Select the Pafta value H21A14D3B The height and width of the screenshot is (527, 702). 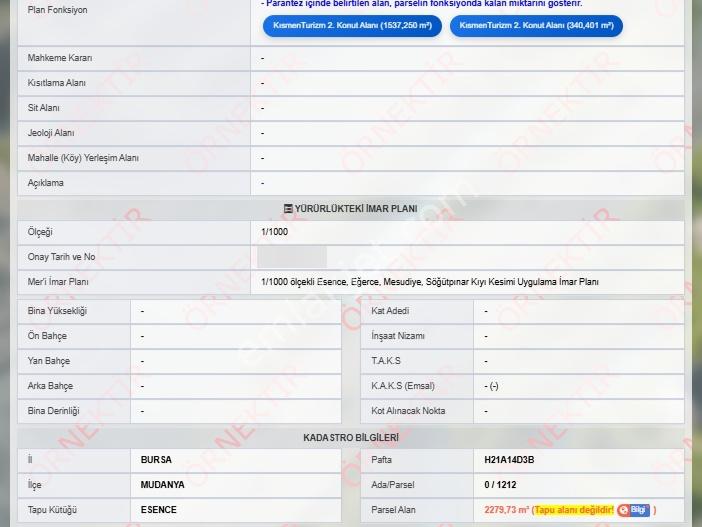click(509, 460)
